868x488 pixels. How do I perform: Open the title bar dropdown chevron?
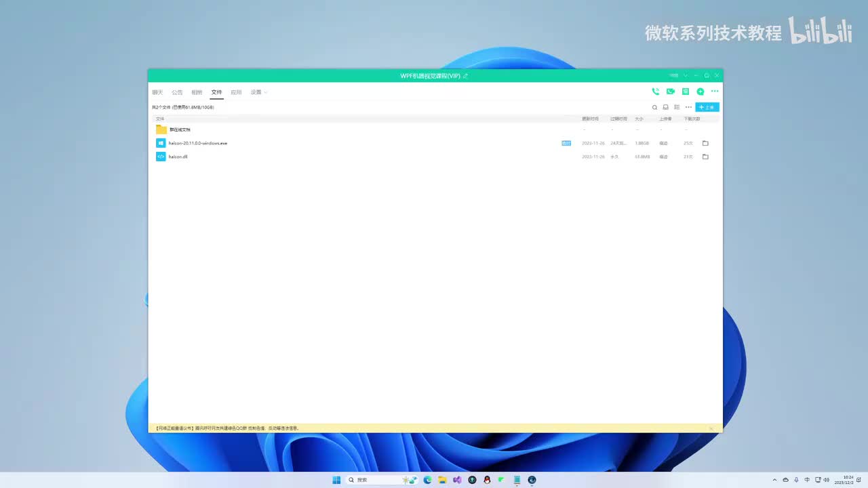686,75
